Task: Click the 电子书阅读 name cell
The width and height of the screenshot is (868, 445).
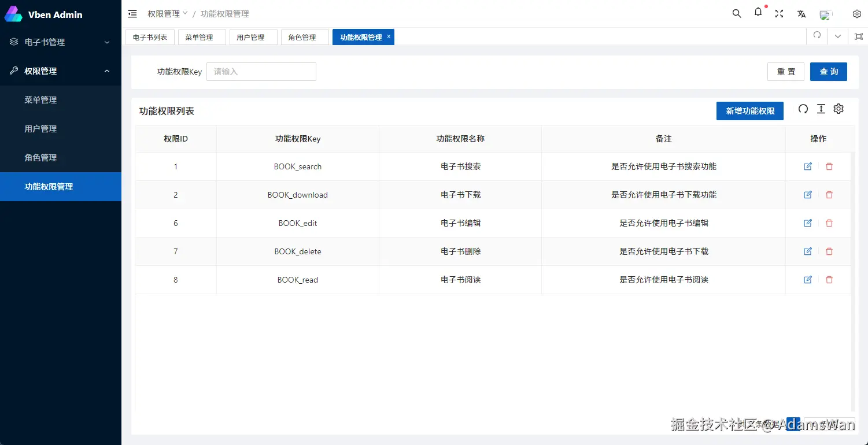Action: [x=460, y=280]
